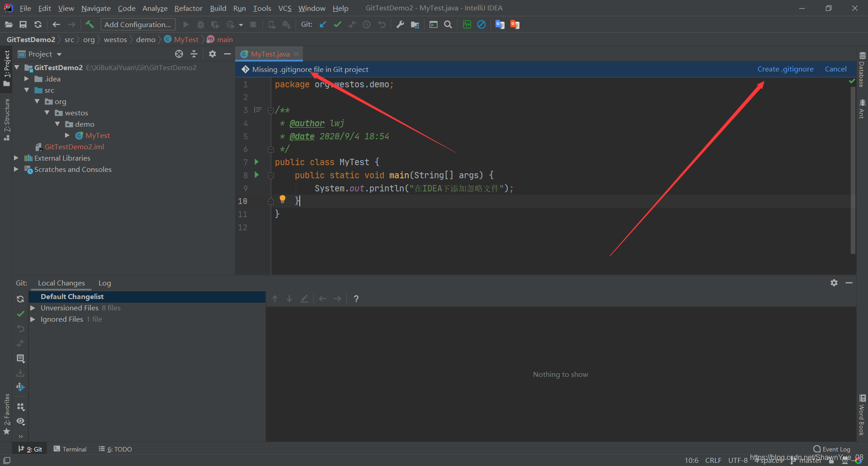The image size is (868, 466).
Task: Collapse the GitTestDemo2 project root
Action: 17,67
